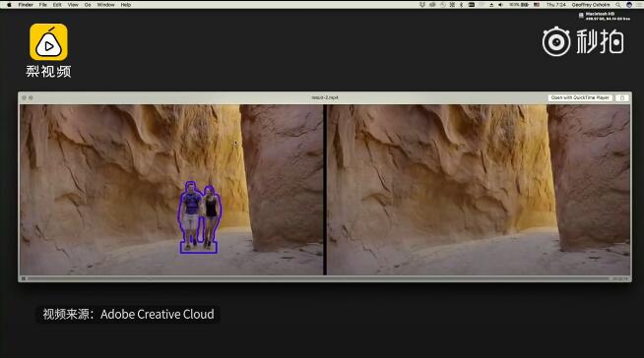Viewport: 644px width, 358px height.
Task: Pause the video preview playback
Action: point(24,278)
